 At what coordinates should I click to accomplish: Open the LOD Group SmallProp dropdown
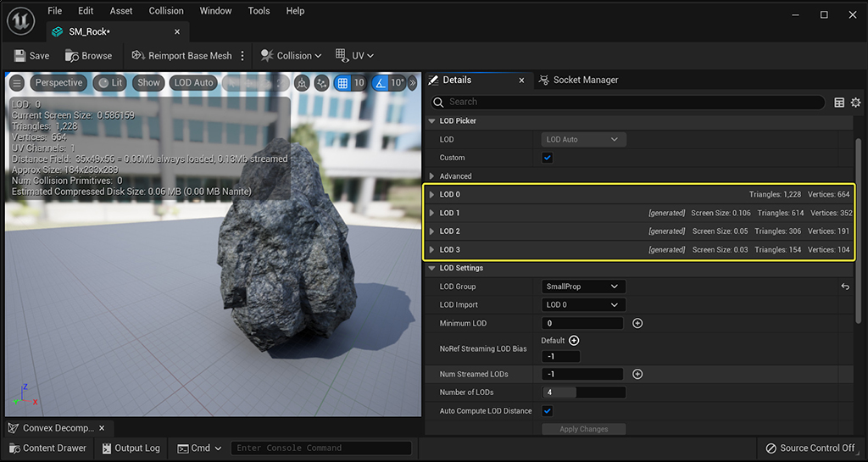(x=583, y=287)
